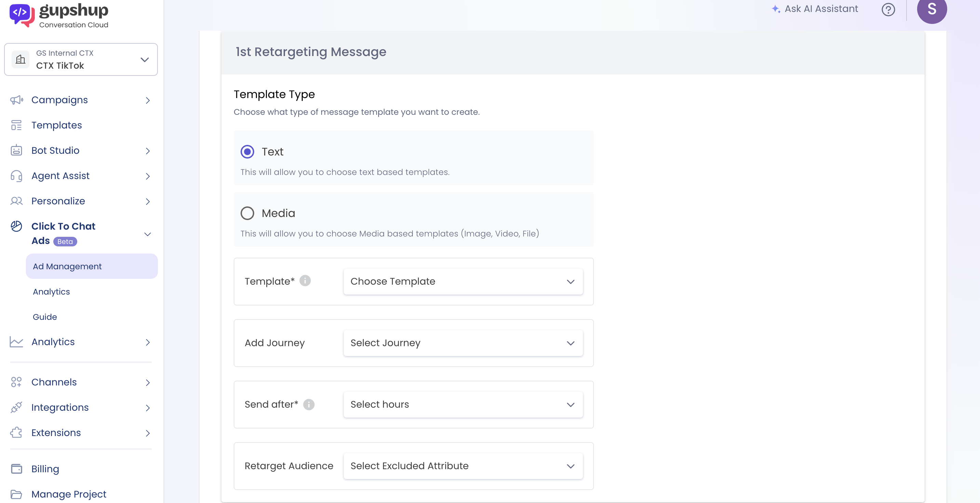Open the Choose Template dropdown
Image resolution: width=980 pixels, height=503 pixels.
(x=463, y=282)
